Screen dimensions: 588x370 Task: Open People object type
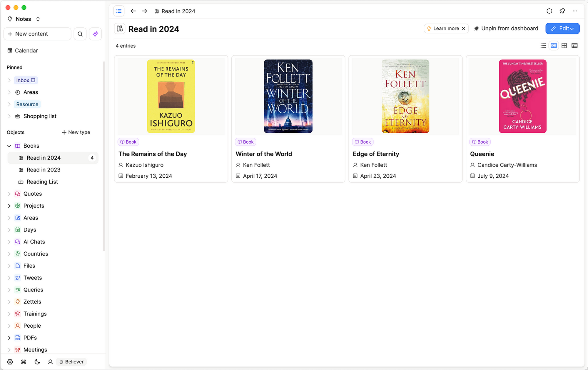[32, 326]
